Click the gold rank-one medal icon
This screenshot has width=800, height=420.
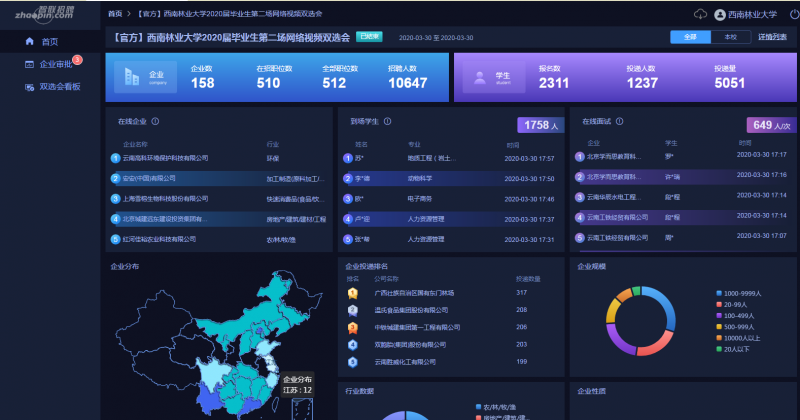(352, 293)
